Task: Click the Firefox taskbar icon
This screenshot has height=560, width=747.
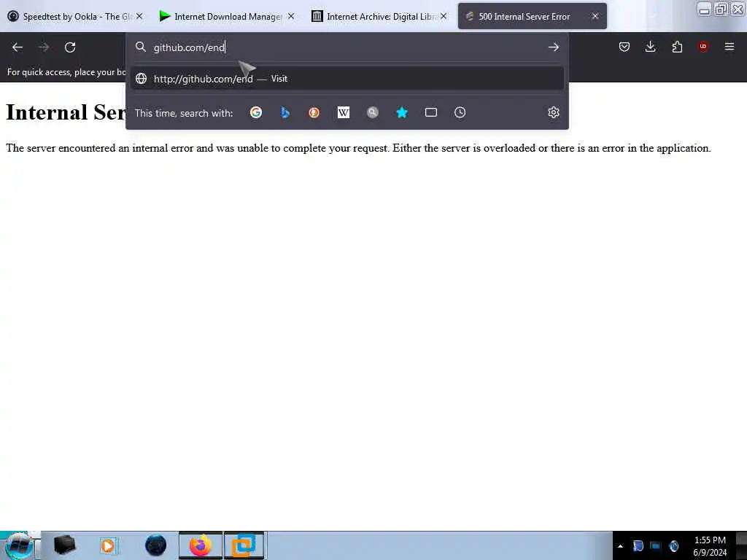Action: (x=201, y=545)
